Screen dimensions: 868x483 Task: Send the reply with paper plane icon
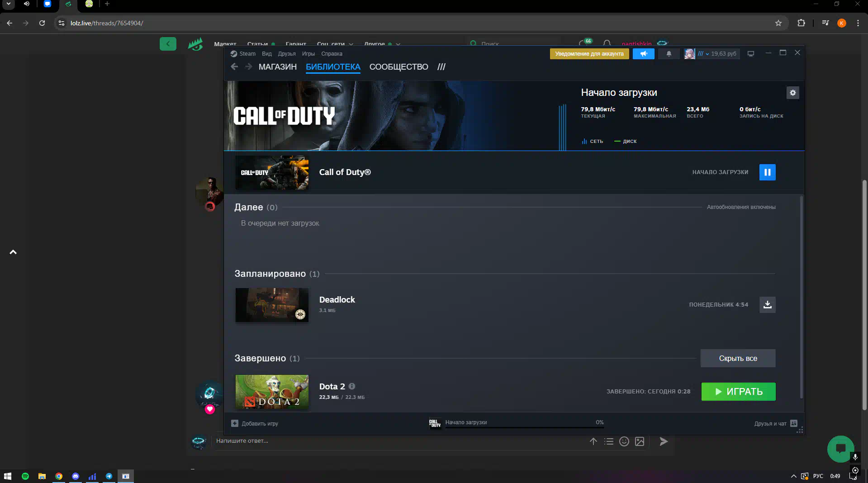663,441
